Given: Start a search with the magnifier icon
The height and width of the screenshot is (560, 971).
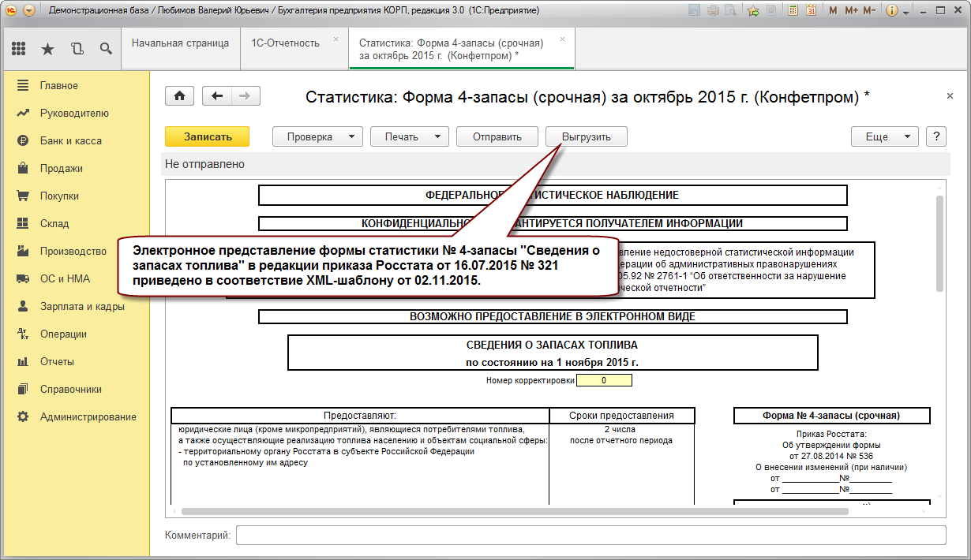Looking at the screenshot, I should click(x=106, y=48).
